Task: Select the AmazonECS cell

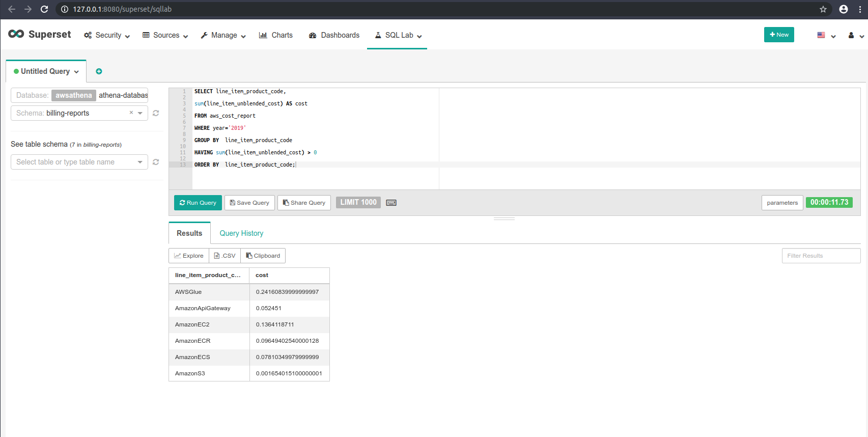Action: click(x=209, y=357)
